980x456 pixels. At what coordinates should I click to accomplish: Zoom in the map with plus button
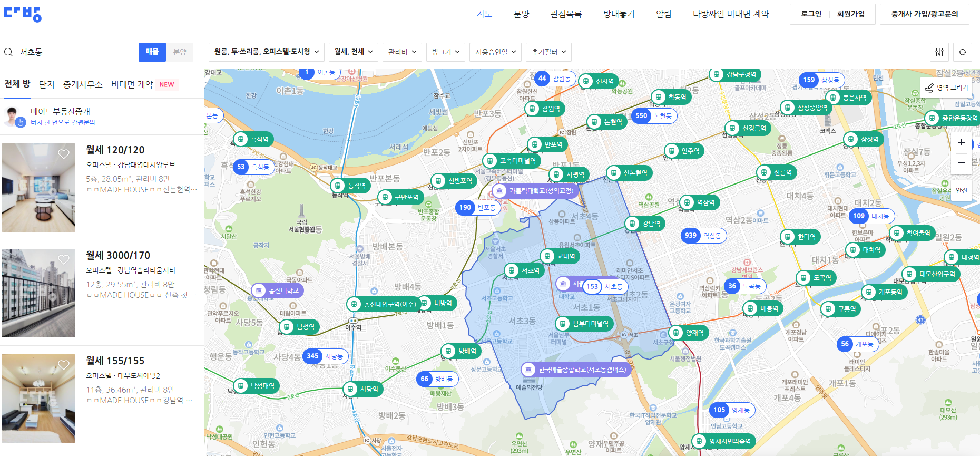click(962, 142)
